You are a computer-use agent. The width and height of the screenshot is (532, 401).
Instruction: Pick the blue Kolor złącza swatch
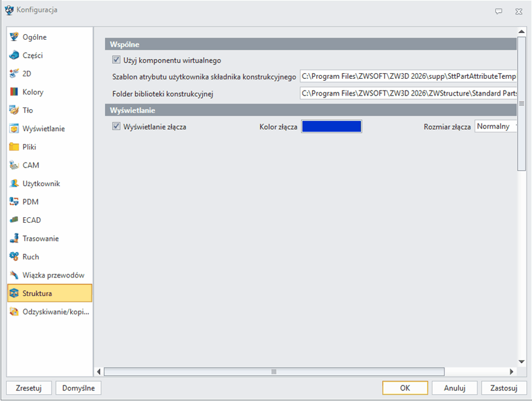point(331,127)
